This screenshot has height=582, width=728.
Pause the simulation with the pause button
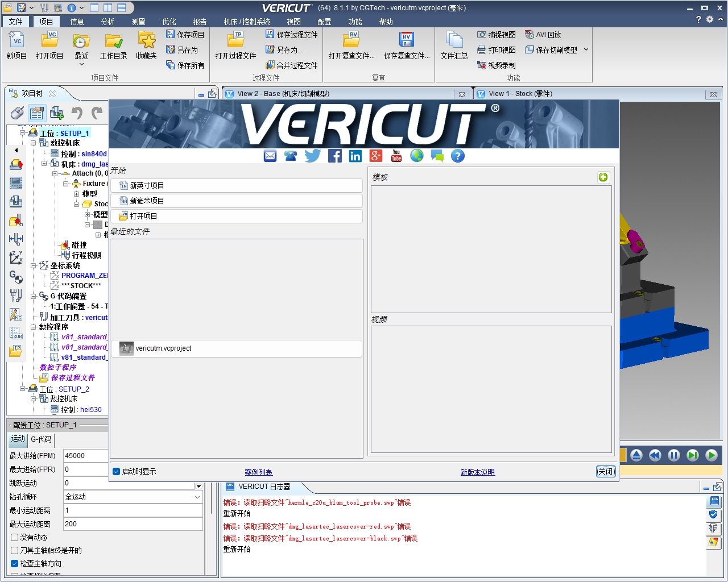[x=673, y=455]
